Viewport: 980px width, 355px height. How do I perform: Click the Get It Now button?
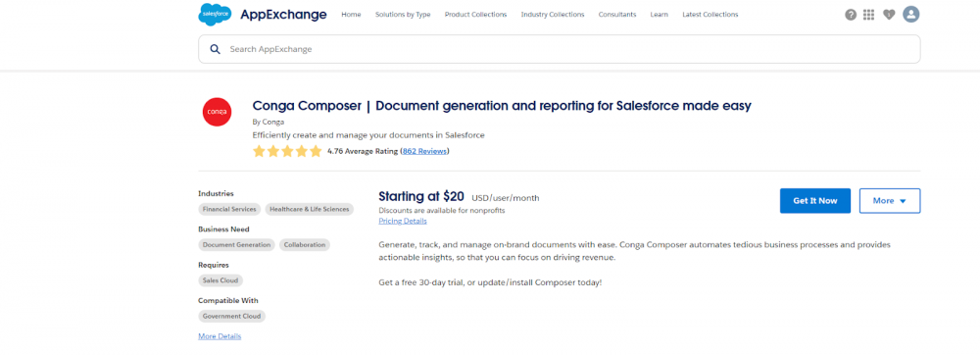(815, 201)
